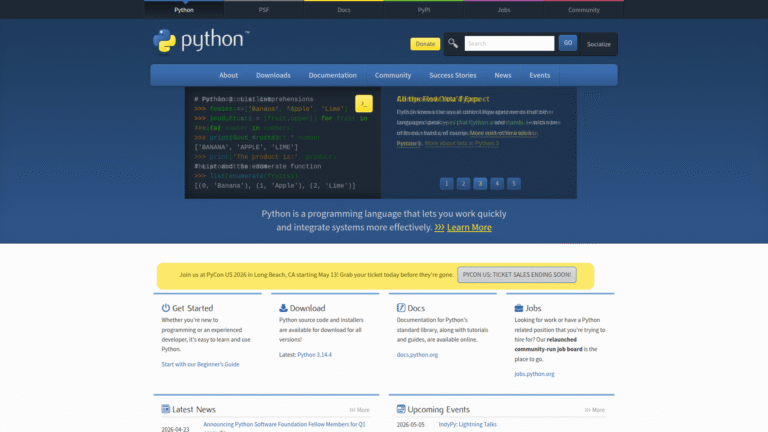Screen dimensions: 768x432
Task: Click the Latest News heading
Action: coord(194,409)
